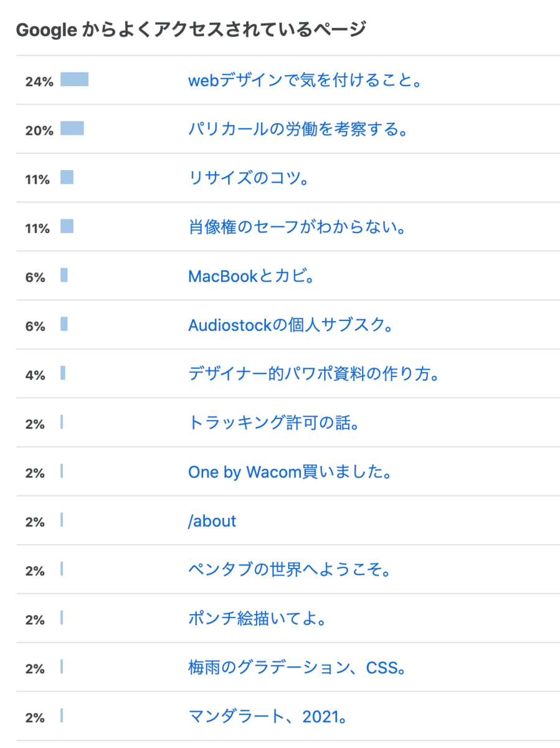Click the Google からよくアクセスされているページ heading
Screen dimensions: 560x748
tap(190, 29)
